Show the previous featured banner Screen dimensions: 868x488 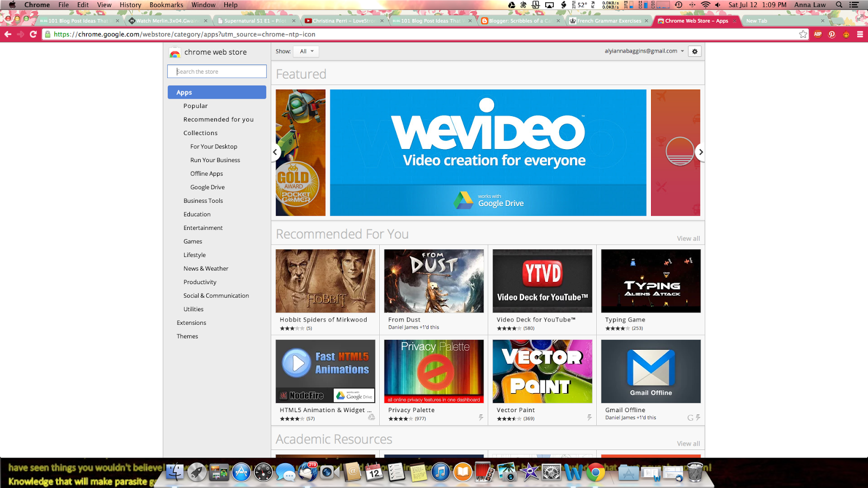275,152
